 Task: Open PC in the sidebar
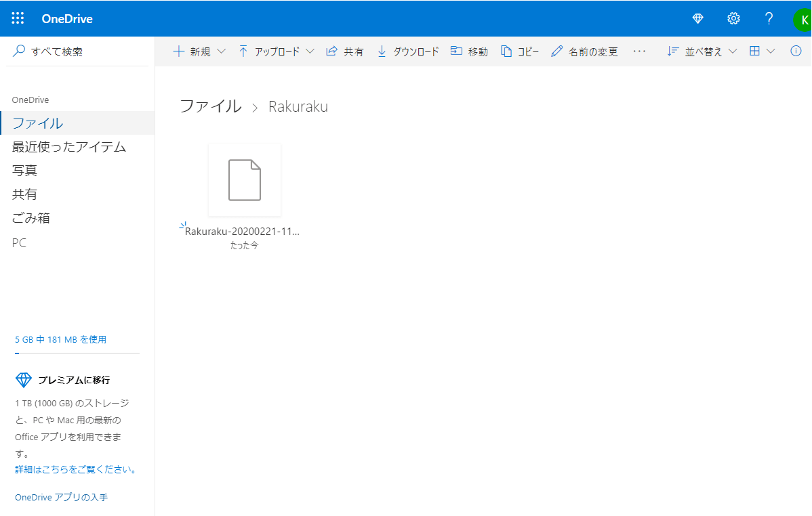click(x=19, y=242)
